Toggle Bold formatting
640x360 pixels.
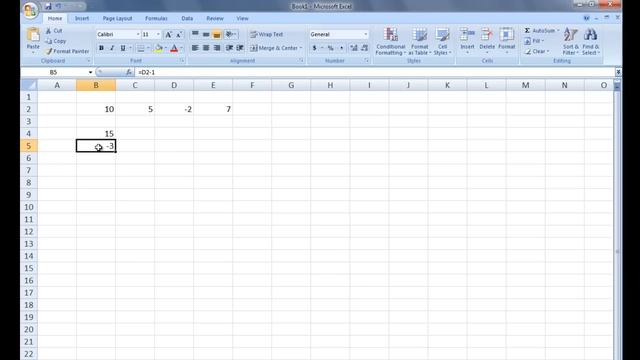click(x=101, y=48)
